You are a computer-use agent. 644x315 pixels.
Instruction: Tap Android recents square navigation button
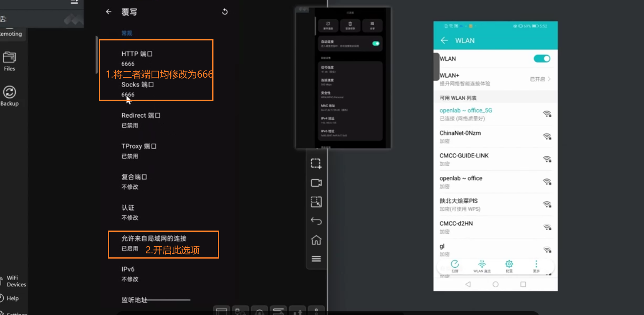point(523,284)
